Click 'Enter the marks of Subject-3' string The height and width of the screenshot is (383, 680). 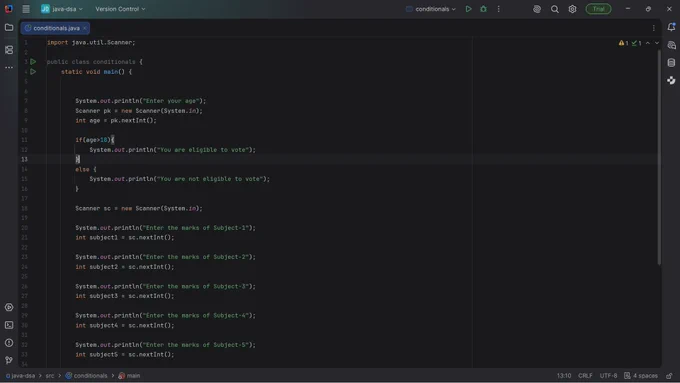(196, 286)
